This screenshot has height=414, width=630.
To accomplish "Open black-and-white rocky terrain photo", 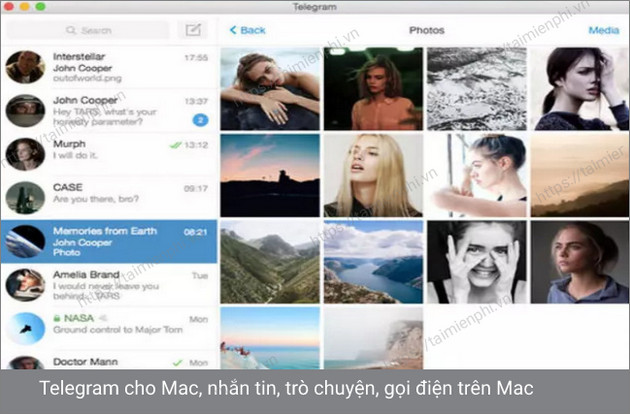I will point(477,89).
